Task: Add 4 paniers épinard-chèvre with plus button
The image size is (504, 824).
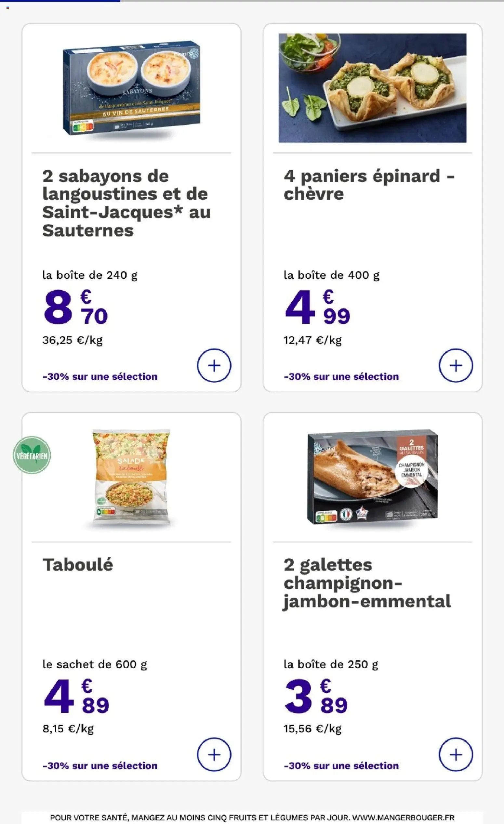Action: (x=456, y=365)
